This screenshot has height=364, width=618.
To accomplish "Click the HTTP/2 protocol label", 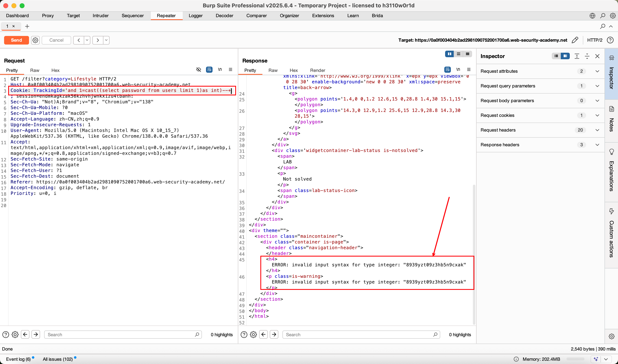I will (594, 40).
